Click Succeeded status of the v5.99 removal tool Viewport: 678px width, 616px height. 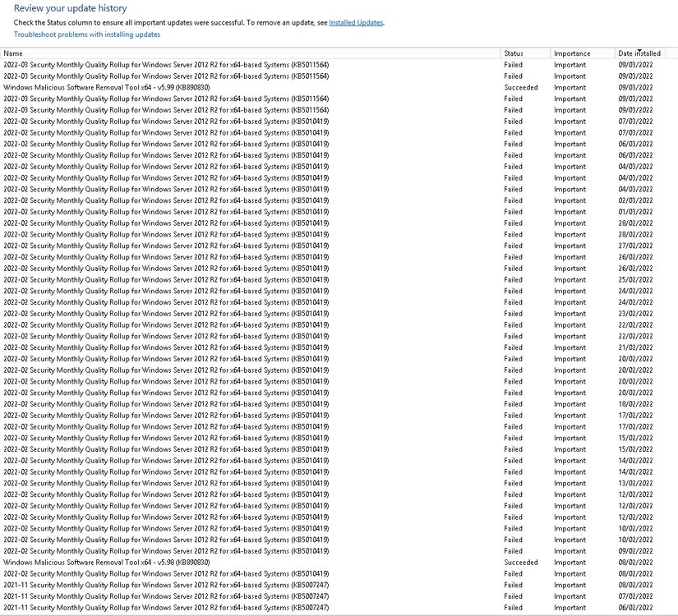point(520,87)
